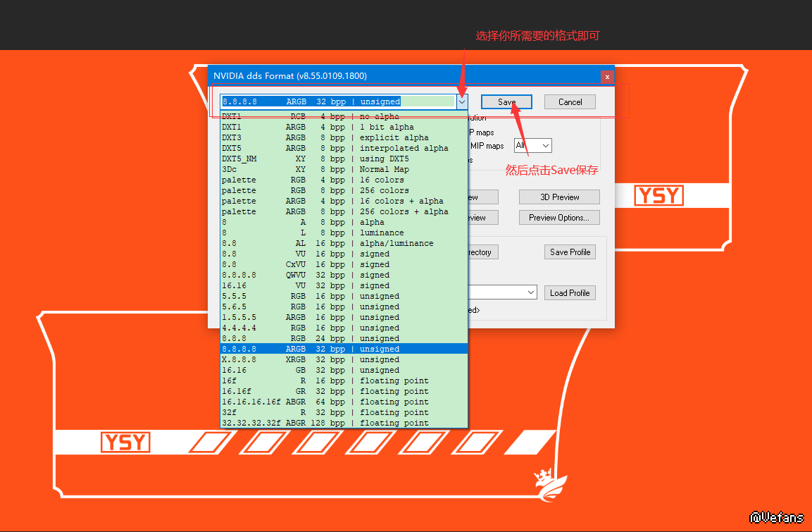Choose palette ARGB 16 colors + alpha
The width and height of the screenshot is (812, 532).
(344, 201)
